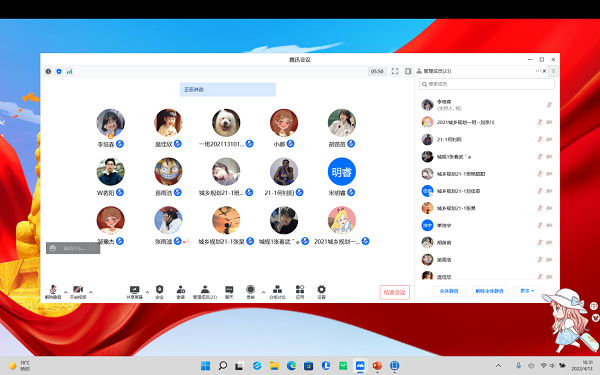
Task: Expand the share screen options arrow
Action: tap(147, 292)
